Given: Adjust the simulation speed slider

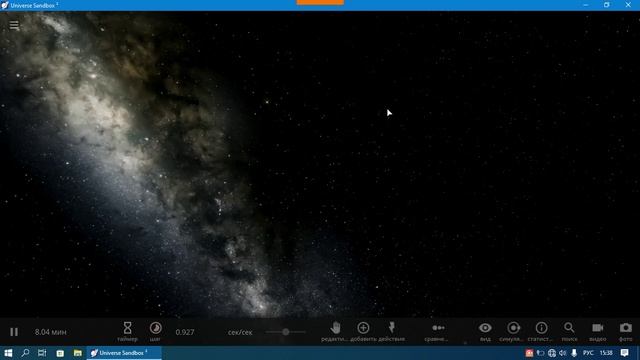Looking at the screenshot, I should tap(286, 332).
